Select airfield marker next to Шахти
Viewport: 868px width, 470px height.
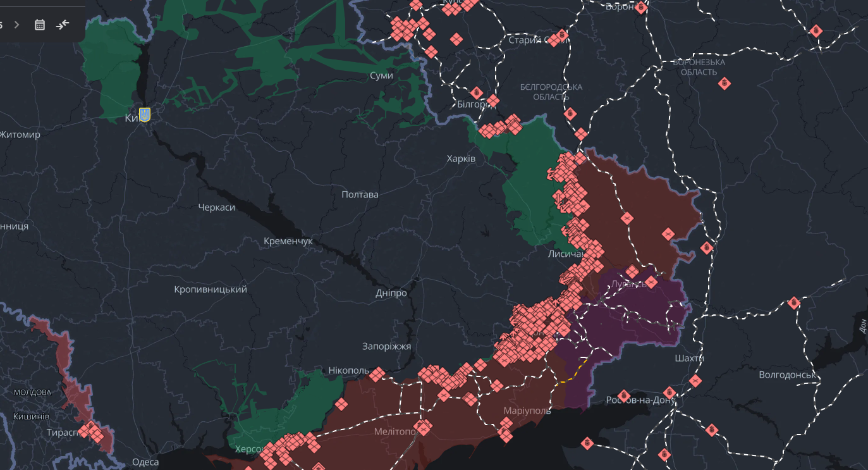tap(695, 380)
